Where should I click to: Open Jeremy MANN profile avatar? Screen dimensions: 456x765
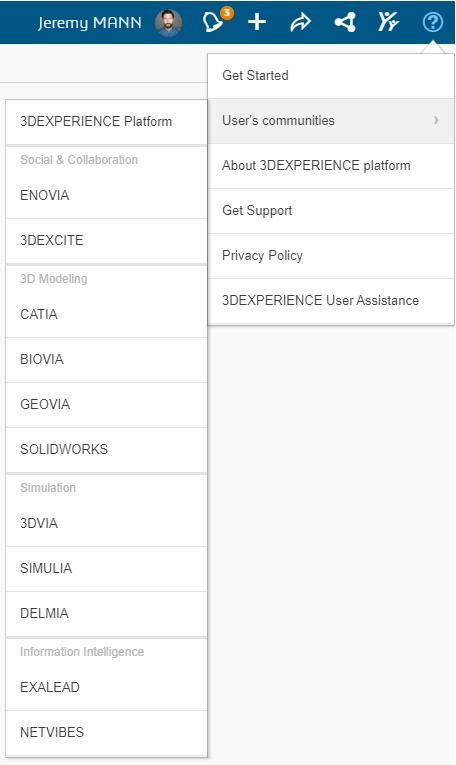(169, 22)
